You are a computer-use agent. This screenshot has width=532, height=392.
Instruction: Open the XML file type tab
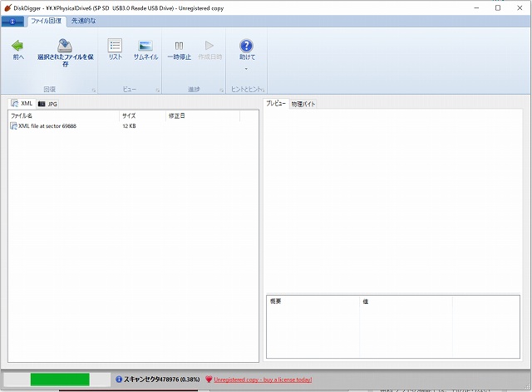22,104
